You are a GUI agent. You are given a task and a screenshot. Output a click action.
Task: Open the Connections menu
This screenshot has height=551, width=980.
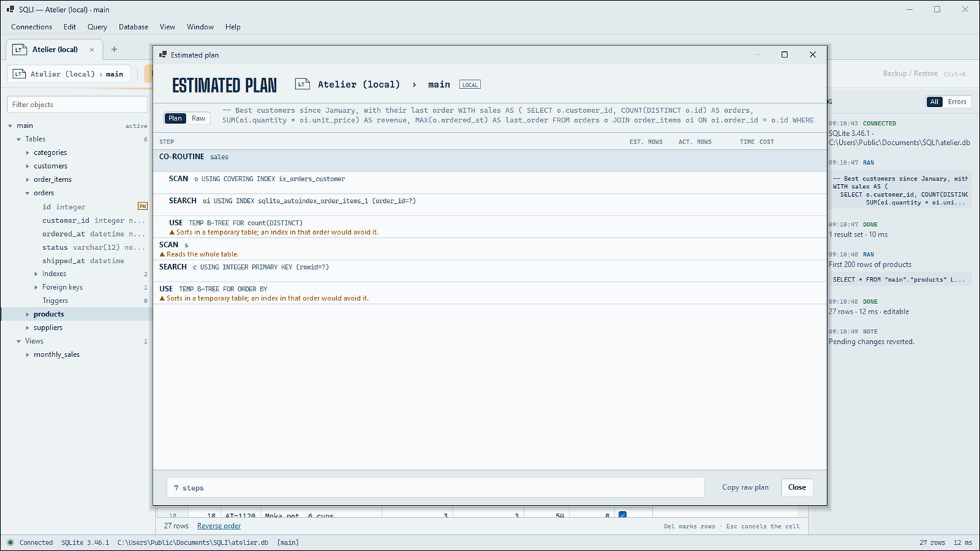pyautogui.click(x=32, y=27)
